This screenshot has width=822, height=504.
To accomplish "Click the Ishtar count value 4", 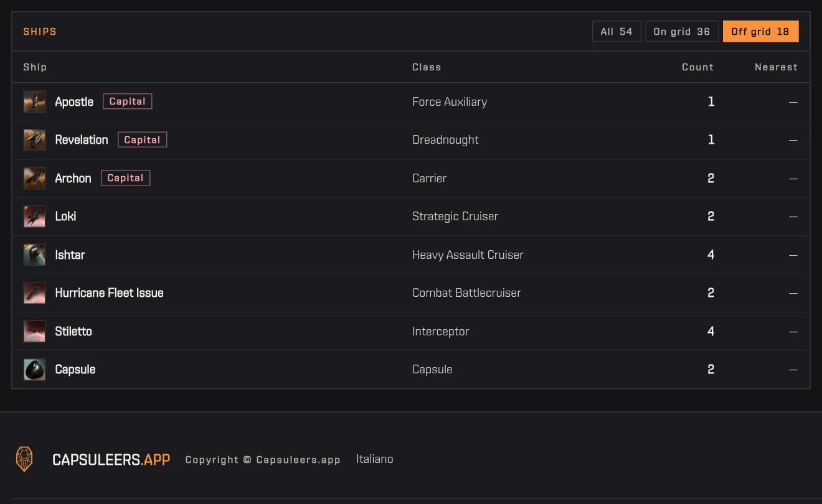I will (x=711, y=255).
